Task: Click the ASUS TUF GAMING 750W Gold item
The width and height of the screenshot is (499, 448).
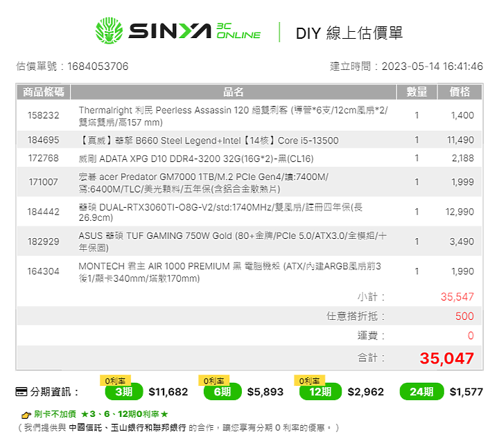Action: click(233, 242)
